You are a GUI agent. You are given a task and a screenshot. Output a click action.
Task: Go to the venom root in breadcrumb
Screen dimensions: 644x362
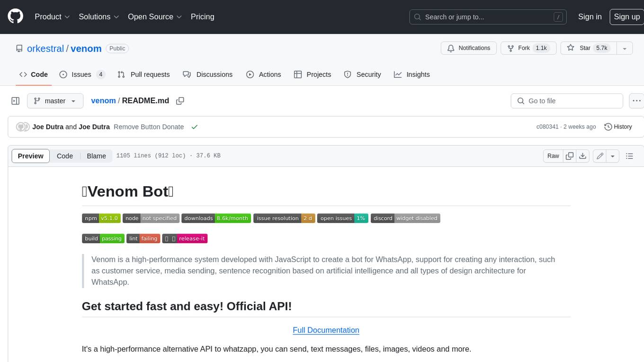103,100
